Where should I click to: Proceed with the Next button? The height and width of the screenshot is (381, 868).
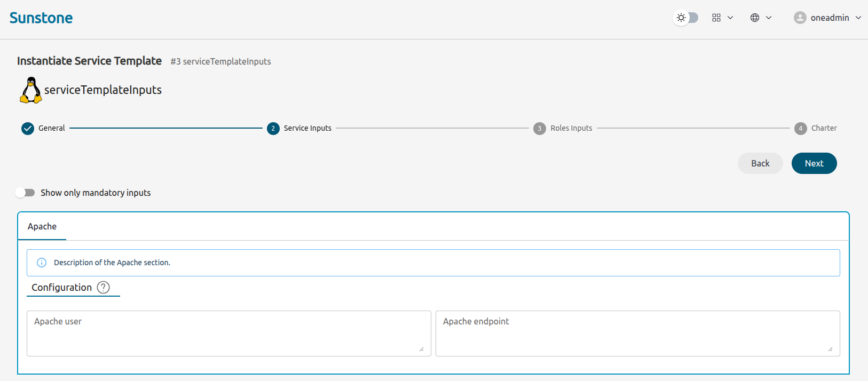click(x=814, y=163)
